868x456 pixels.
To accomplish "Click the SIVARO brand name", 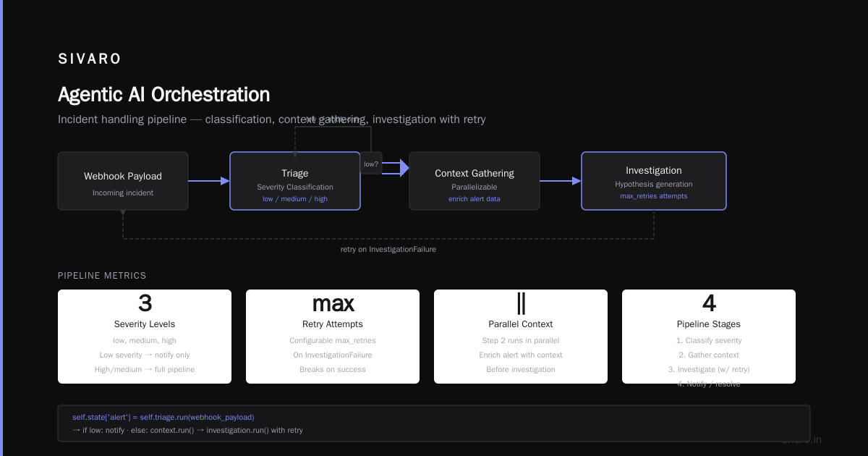I will click(x=90, y=59).
